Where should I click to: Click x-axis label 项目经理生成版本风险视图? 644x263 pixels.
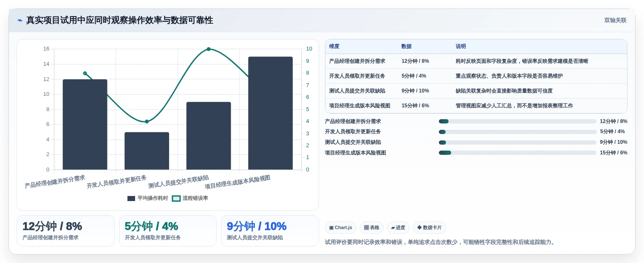(x=237, y=182)
